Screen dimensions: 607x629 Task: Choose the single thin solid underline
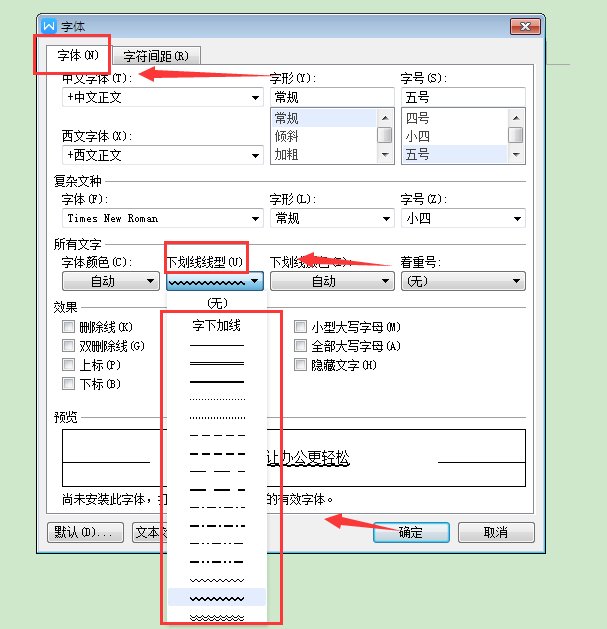pos(217,345)
